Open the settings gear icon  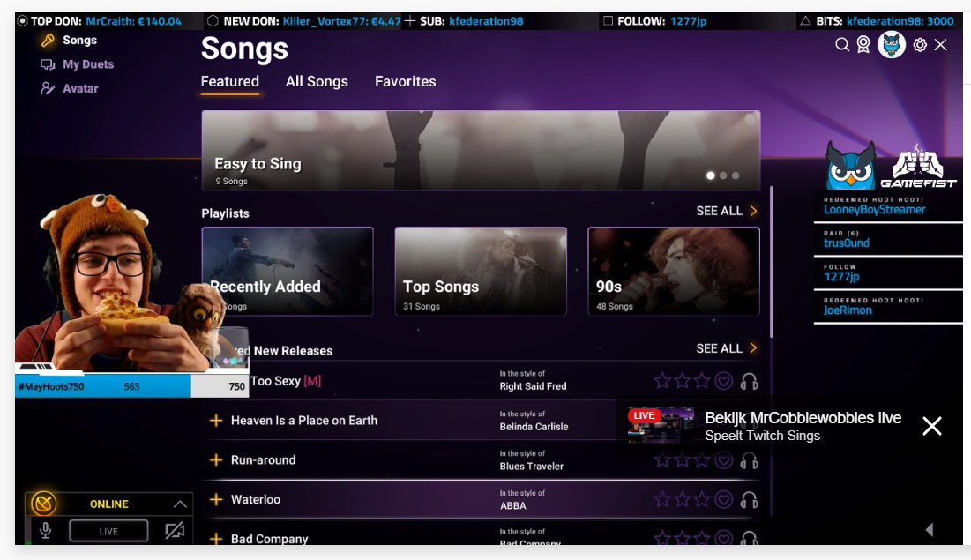(x=920, y=45)
